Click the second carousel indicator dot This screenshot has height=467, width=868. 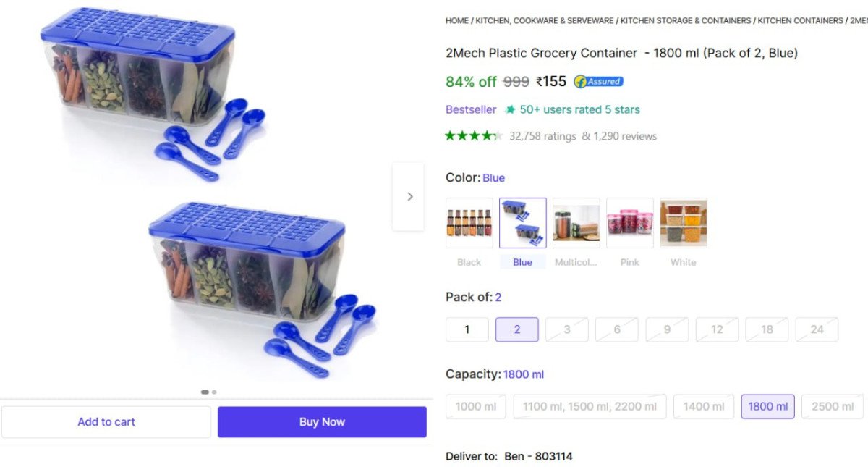213,392
